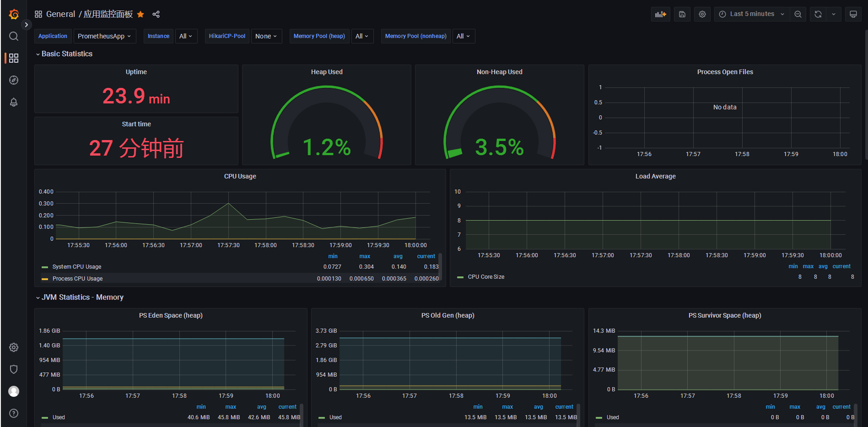Open Server Admin shield icon
Screen dimensions: 868x427
[x=14, y=369]
